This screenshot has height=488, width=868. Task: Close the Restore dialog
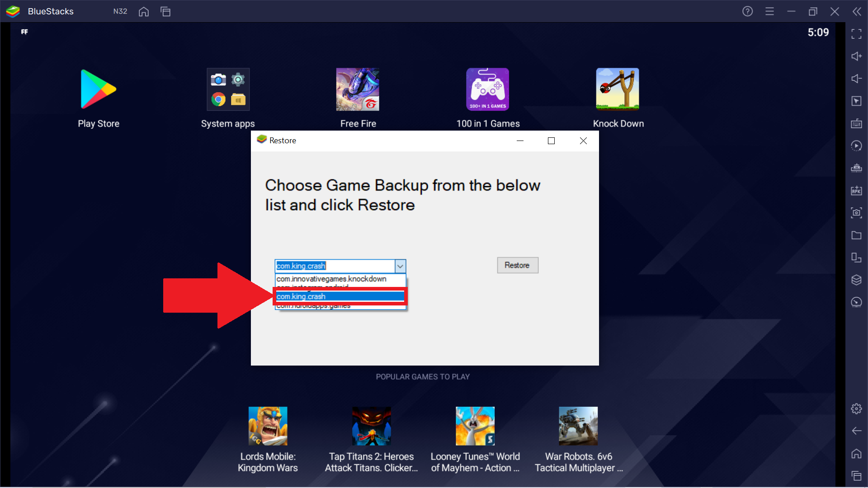583,141
